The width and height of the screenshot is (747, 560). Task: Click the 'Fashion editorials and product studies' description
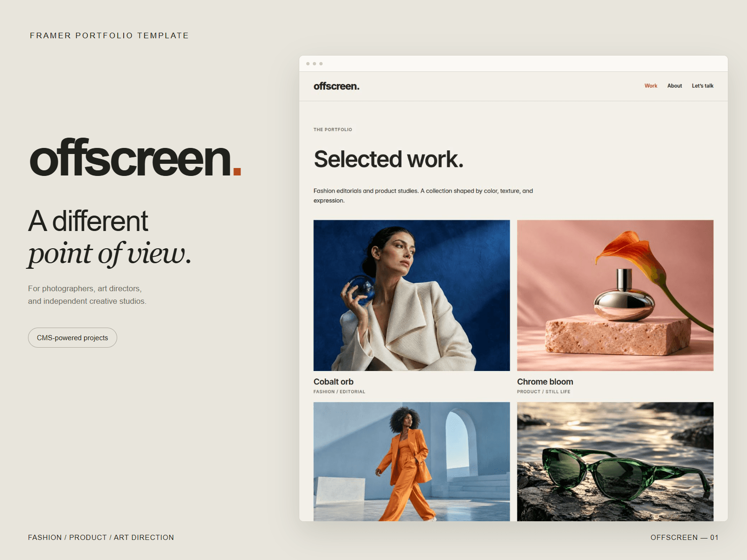(423, 196)
